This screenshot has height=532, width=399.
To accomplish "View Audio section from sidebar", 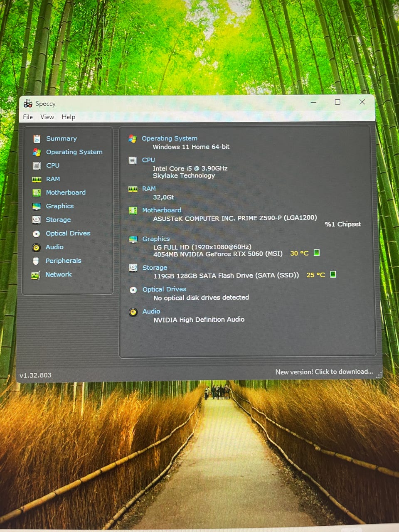I will tap(54, 247).
